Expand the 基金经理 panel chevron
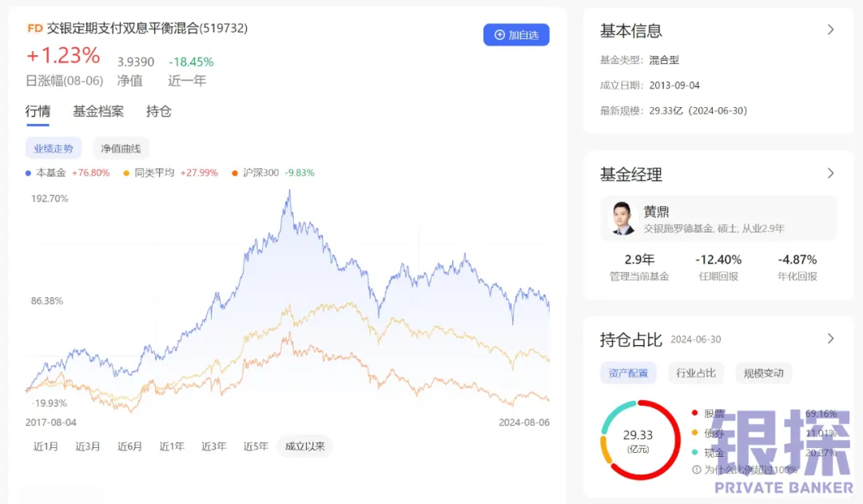 [x=830, y=173]
